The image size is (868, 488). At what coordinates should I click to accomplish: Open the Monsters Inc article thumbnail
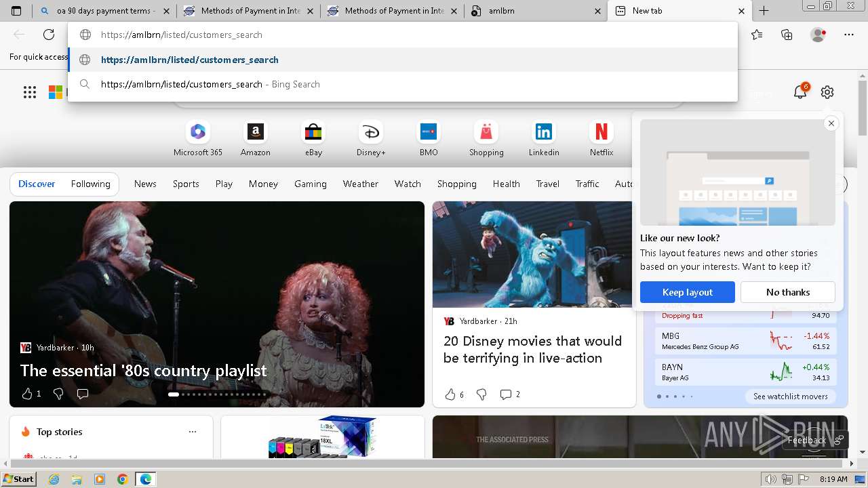[x=532, y=254]
